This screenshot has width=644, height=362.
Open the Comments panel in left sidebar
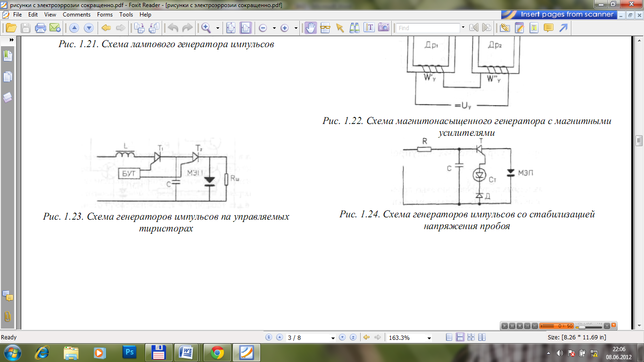point(8,296)
